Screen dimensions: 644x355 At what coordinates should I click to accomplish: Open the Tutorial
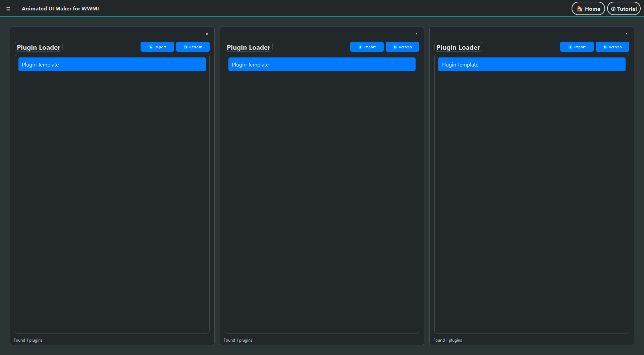624,8
